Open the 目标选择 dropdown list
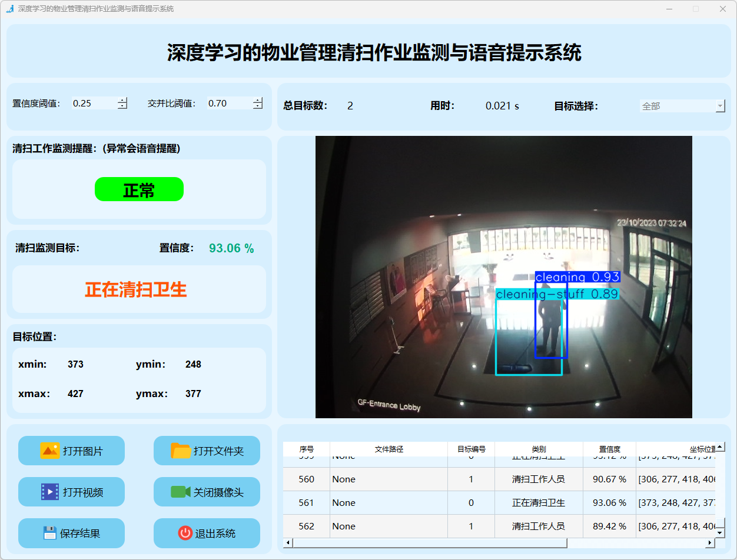The height and width of the screenshot is (560, 737). tap(719, 106)
